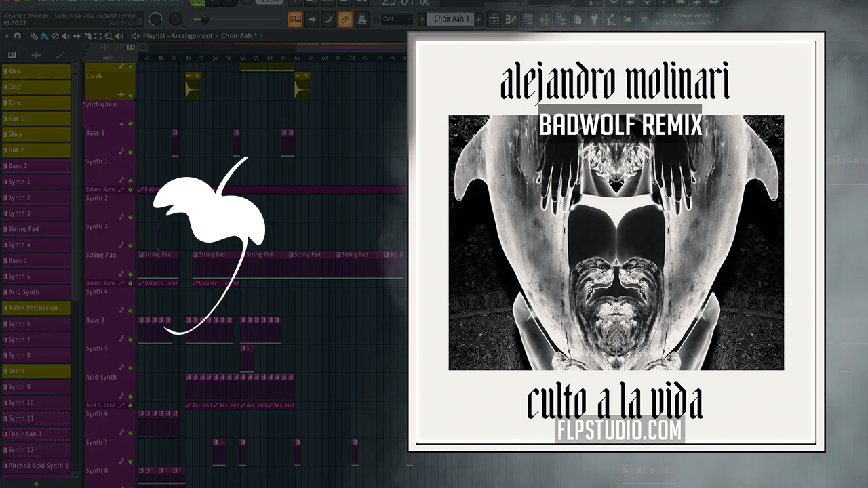This screenshot has height=488, width=868.
Task: Open the Cell snap dropdown
Action: point(397,19)
